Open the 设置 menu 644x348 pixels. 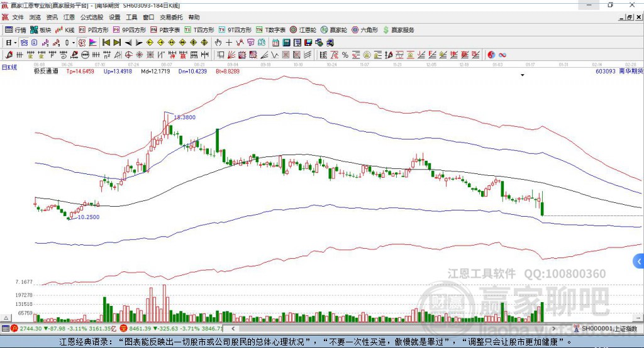[114, 17]
